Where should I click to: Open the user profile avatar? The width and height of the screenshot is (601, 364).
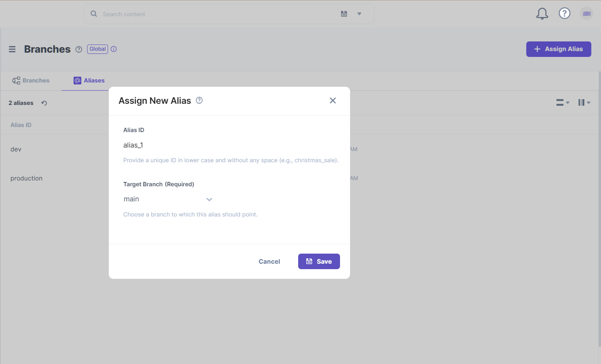[x=586, y=14]
